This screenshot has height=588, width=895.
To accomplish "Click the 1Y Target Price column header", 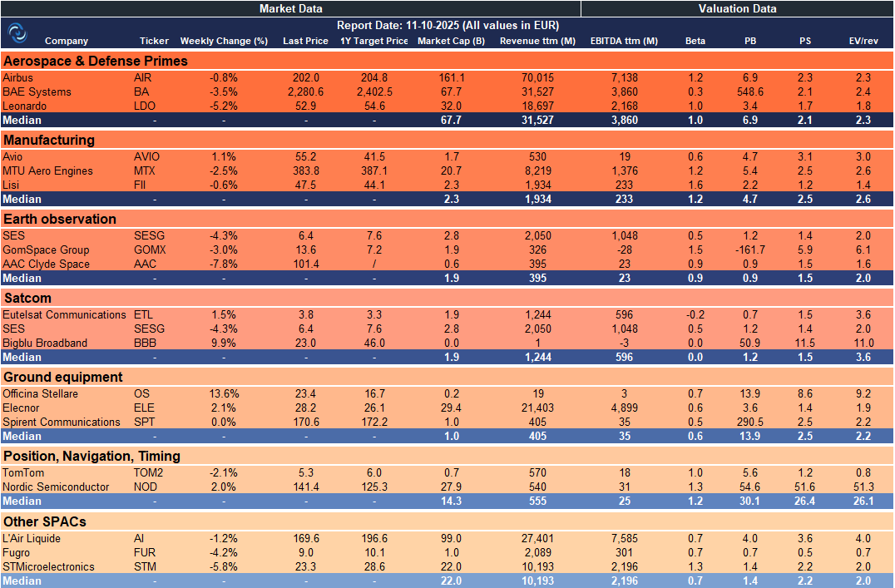I will pos(373,41).
